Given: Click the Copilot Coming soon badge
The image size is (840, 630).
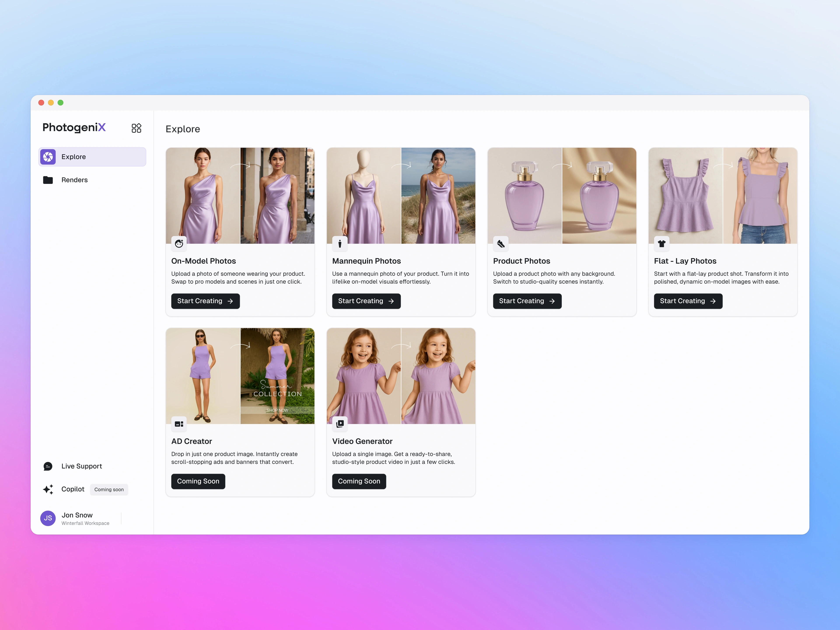Looking at the screenshot, I should (109, 489).
